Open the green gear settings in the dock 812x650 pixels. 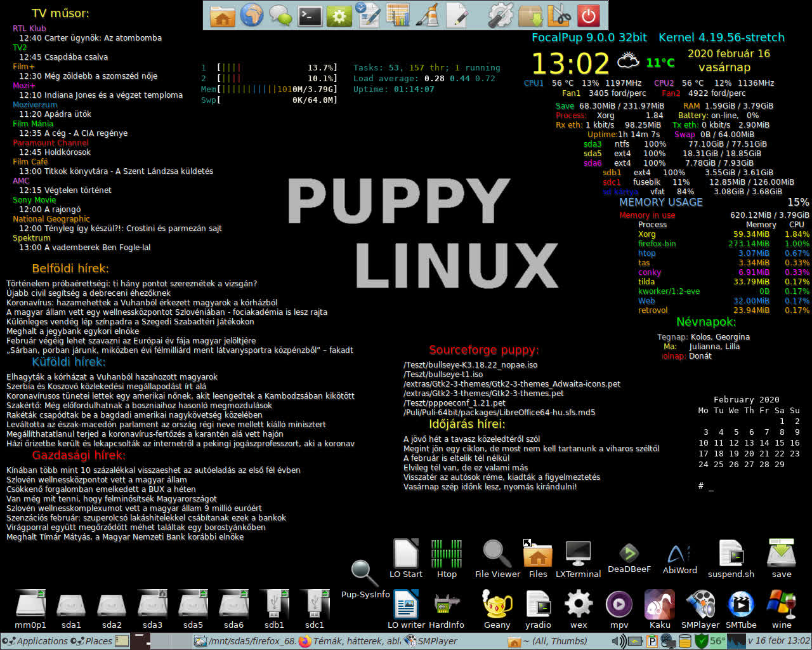pyautogui.click(x=339, y=15)
